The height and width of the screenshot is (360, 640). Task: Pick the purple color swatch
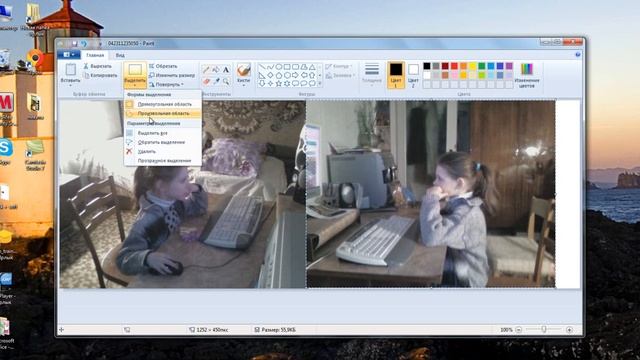[509, 66]
